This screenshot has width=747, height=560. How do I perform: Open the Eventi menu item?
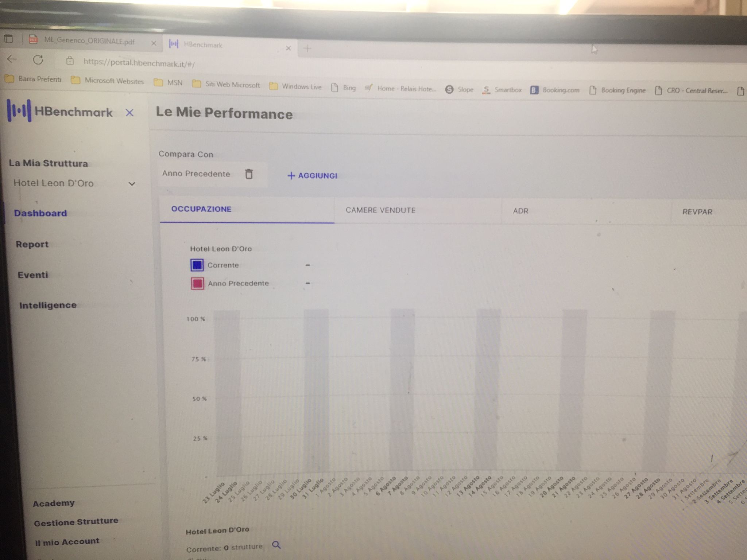(33, 275)
